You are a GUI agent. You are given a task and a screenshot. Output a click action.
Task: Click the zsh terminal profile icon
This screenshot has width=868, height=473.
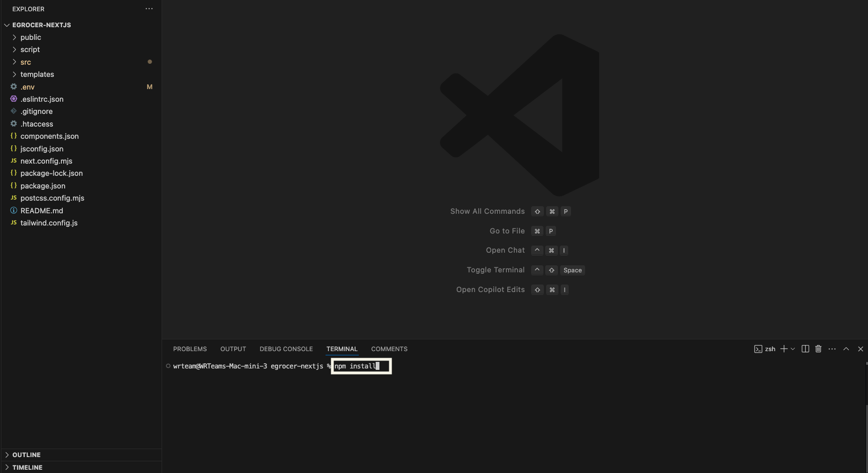pos(758,349)
